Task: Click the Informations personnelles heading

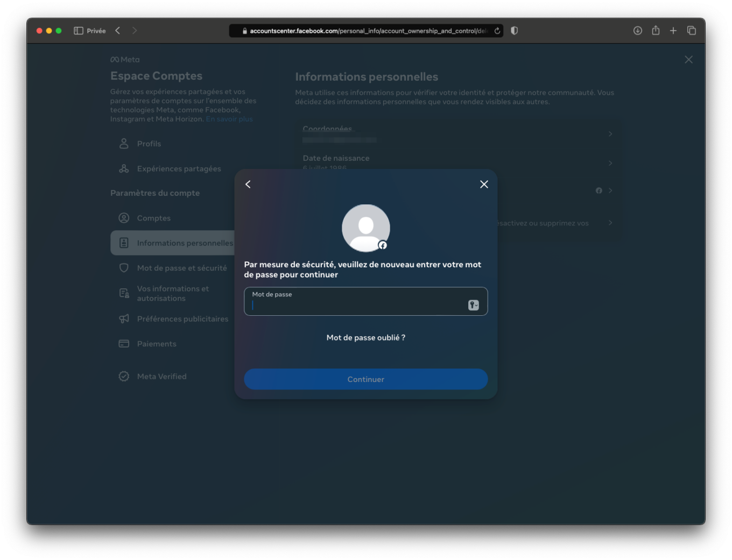Action: tap(367, 77)
